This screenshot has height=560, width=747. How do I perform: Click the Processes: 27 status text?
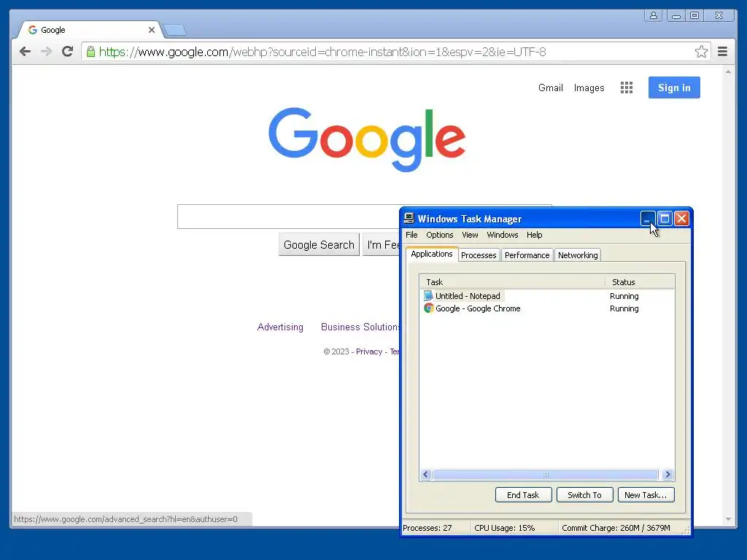427,528
